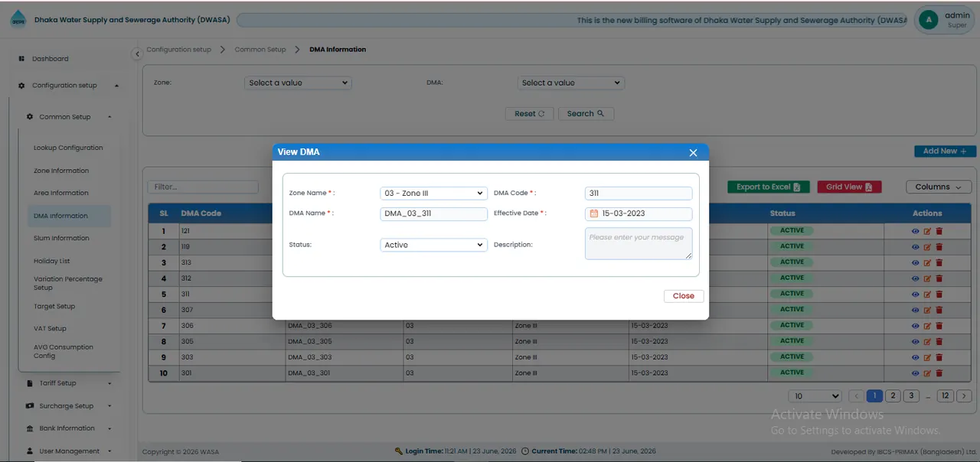Click the Description message textarea
980x462 pixels.
(x=639, y=243)
